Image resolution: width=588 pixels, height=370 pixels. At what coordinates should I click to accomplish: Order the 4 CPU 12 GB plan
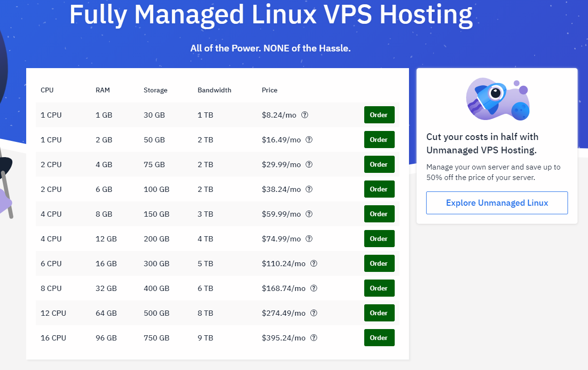click(379, 239)
